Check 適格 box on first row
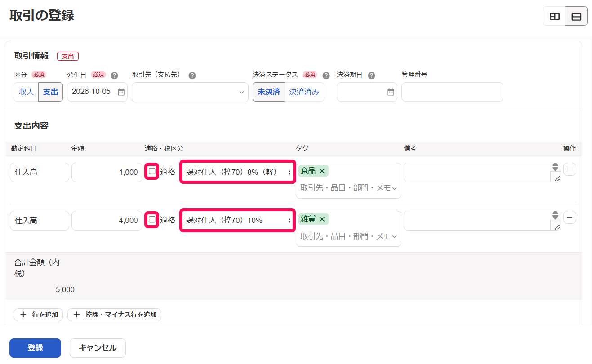592x364 pixels. pyautogui.click(x=152, y=171)
